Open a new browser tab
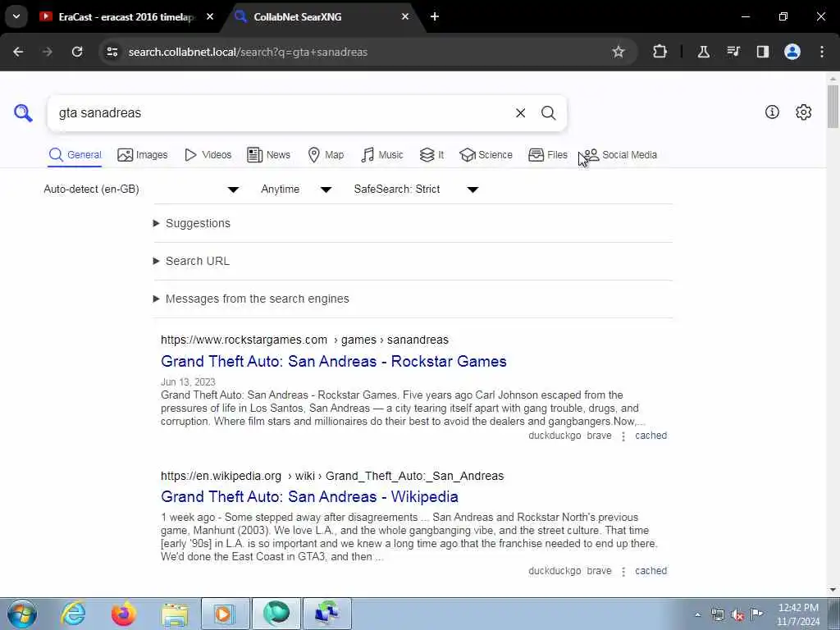 click(x=435, y=16)
